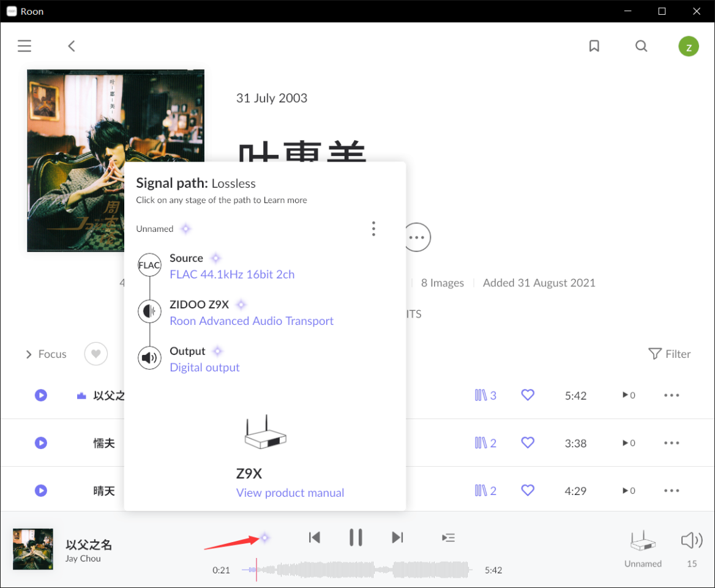Screen dimensions: 715x588
Task: Seek within the playback waveform bar
Action: (361, 570)
